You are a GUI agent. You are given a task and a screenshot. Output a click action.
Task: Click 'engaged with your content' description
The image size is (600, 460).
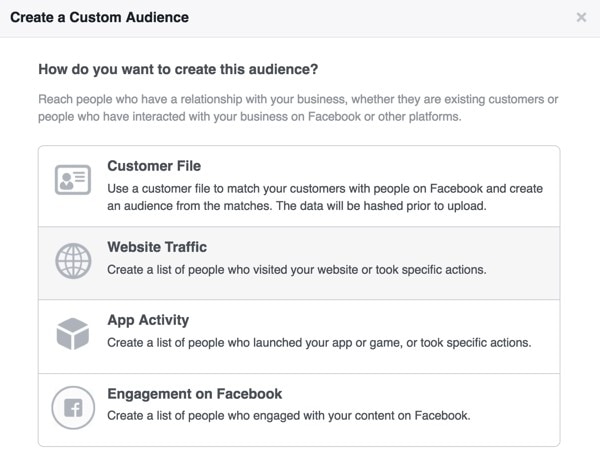288,415
